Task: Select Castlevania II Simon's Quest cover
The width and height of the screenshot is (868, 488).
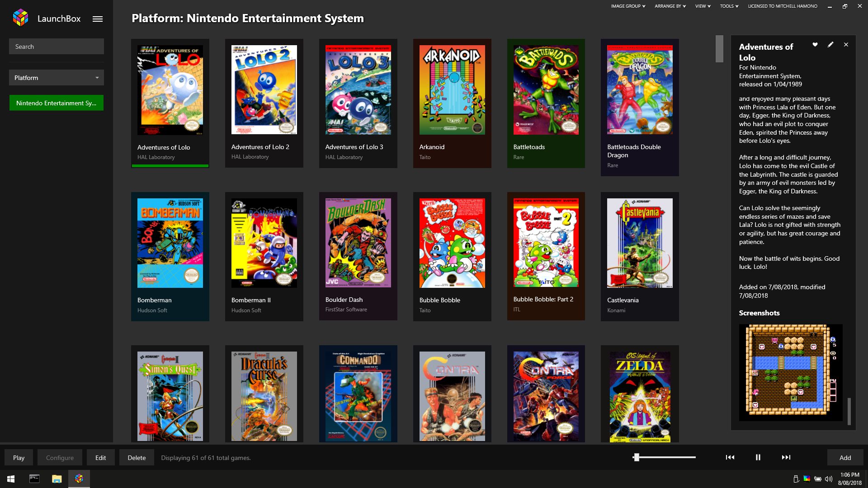Action: 170,396
